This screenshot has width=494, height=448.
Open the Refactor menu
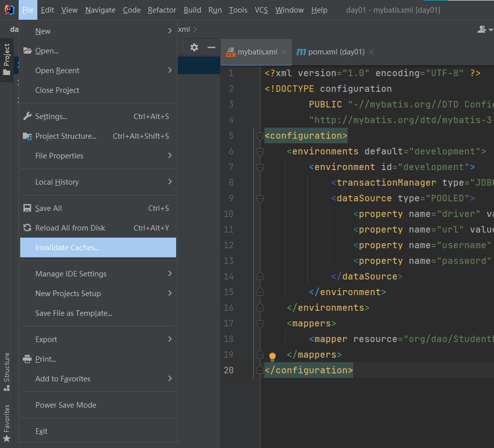coord(162,10)
